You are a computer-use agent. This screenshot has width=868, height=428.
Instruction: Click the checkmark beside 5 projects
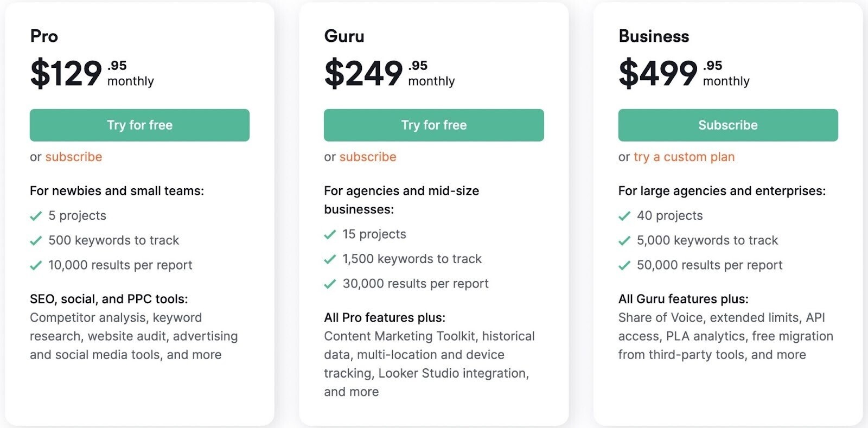tap(36, 216)
